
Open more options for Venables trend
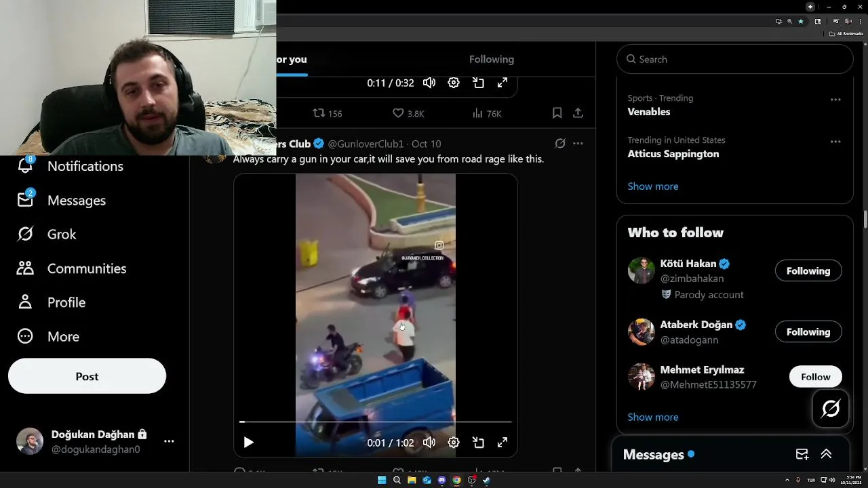(x=835, y=100)
